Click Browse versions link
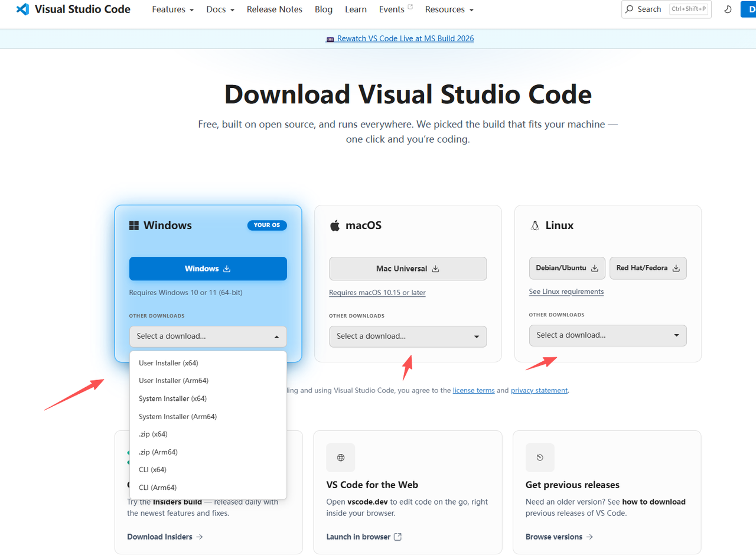 point(559,537)
